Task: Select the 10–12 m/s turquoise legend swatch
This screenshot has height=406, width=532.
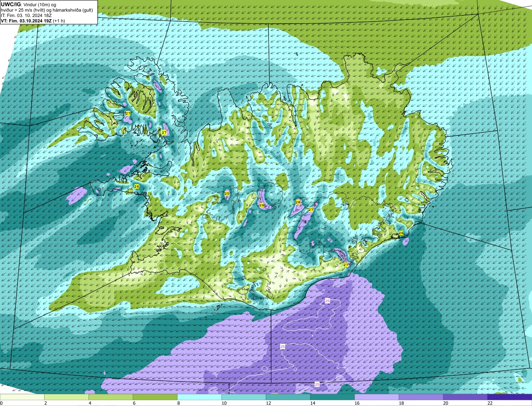Action: click(244, 397)
